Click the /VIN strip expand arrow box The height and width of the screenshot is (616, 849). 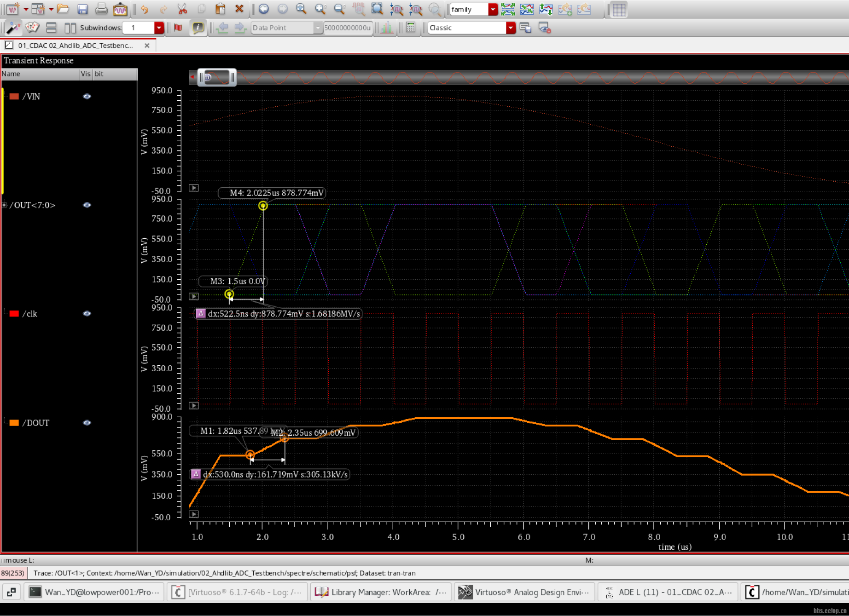194,188
